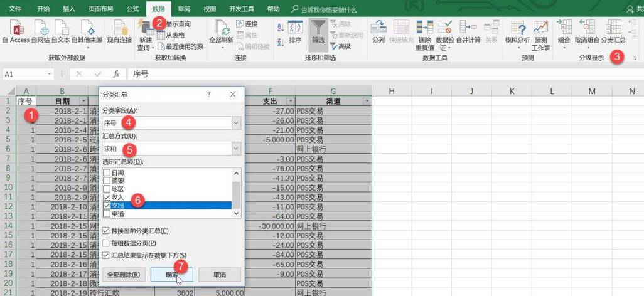Sort ascending with the A-Z icon
Viewport: 644px width, 296px height.
click(x=281, y=28)
